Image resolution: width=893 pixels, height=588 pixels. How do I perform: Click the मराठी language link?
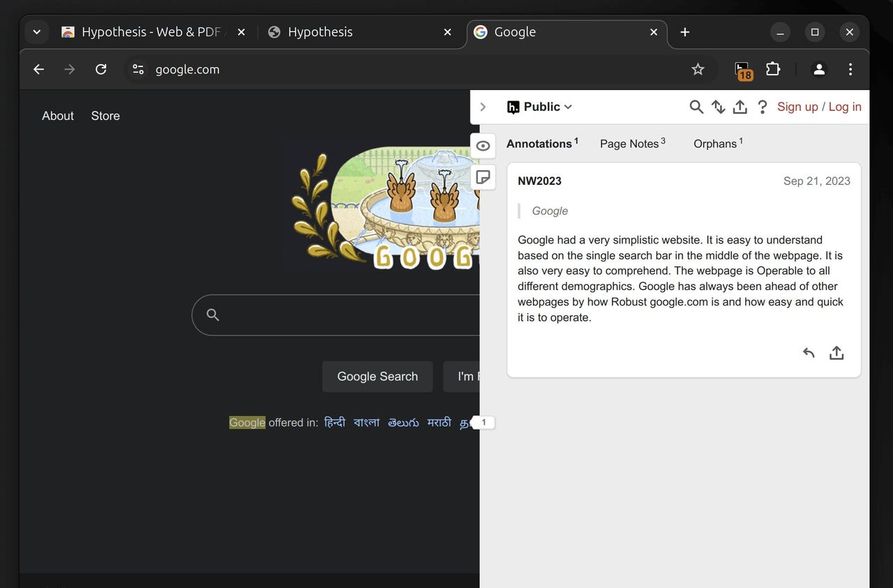(x=439, y=423)
